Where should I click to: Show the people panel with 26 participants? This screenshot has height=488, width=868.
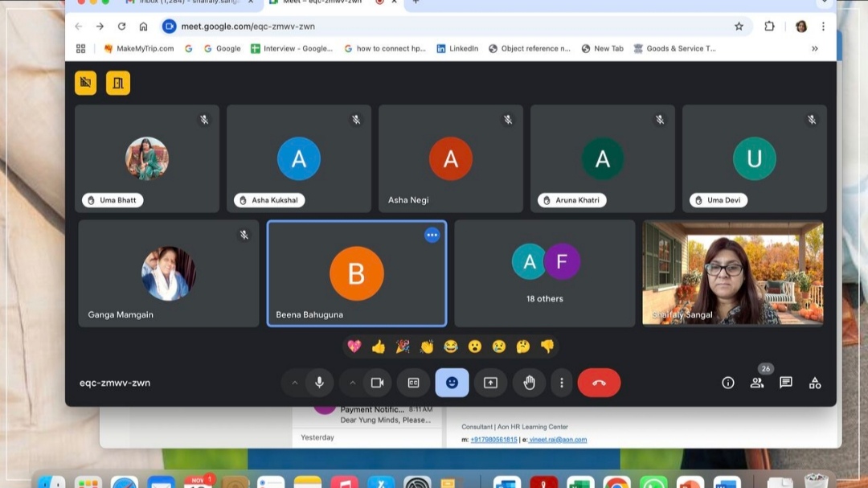(757, 383)
